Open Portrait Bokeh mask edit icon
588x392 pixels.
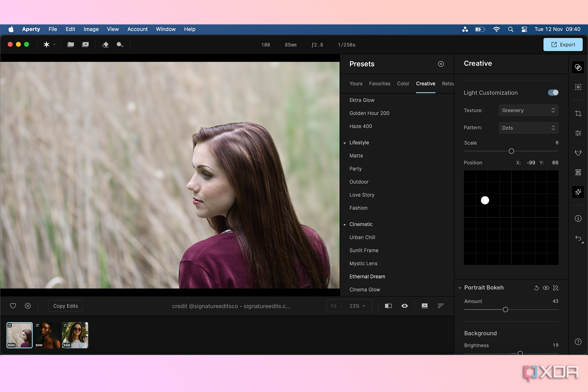pyautogui.click(x=556, y=288)
